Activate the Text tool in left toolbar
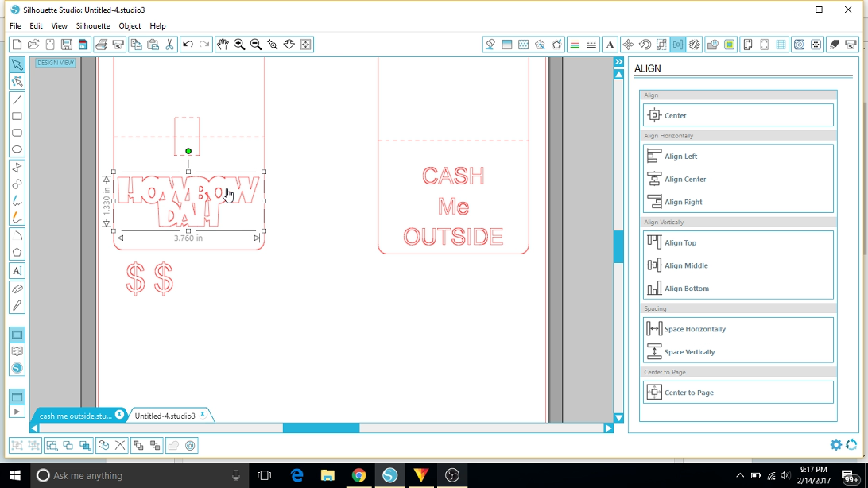The height and width of the screenshot is (488, 868). click(17, 270)
